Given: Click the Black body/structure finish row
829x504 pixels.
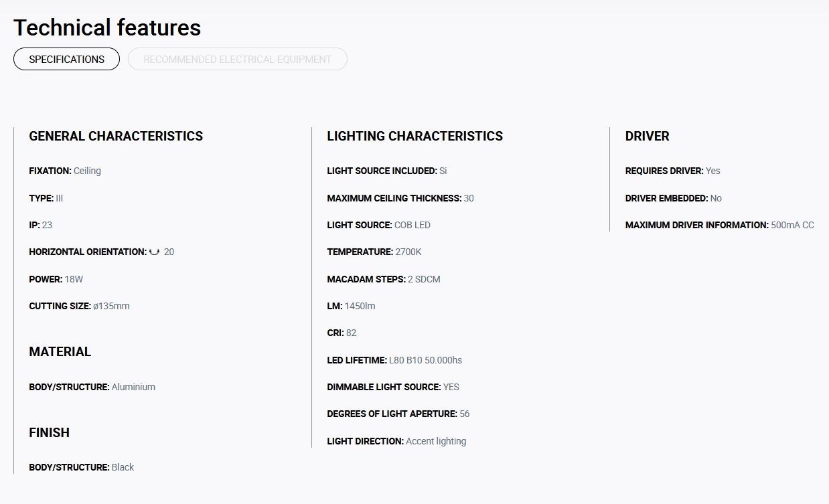Looking at the screenshot, I should click(x=81, y=467).
